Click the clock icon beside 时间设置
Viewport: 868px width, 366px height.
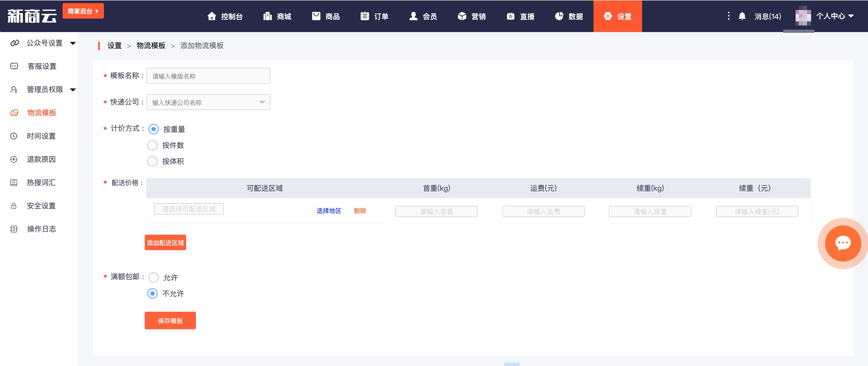tap(14, 136)
